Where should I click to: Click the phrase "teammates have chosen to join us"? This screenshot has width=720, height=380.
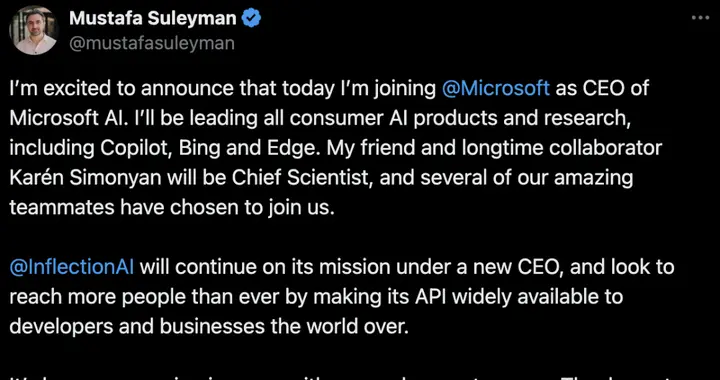point(169,208)
